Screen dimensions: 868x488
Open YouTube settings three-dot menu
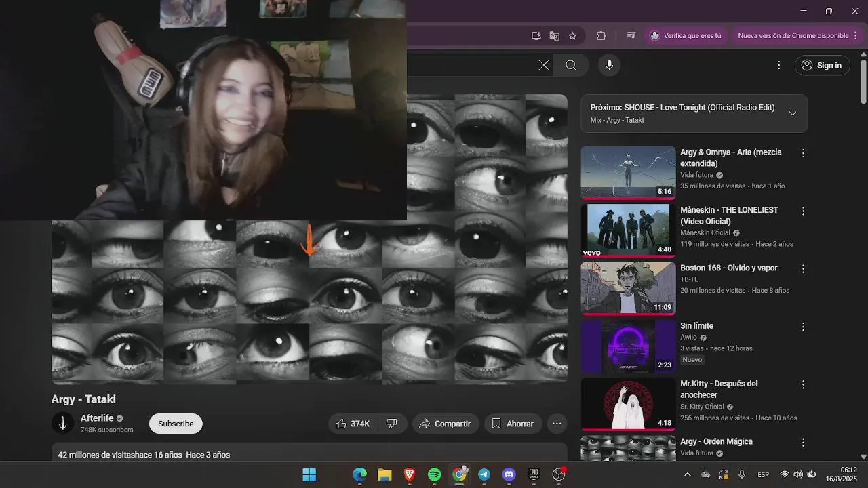click(778, 65)
